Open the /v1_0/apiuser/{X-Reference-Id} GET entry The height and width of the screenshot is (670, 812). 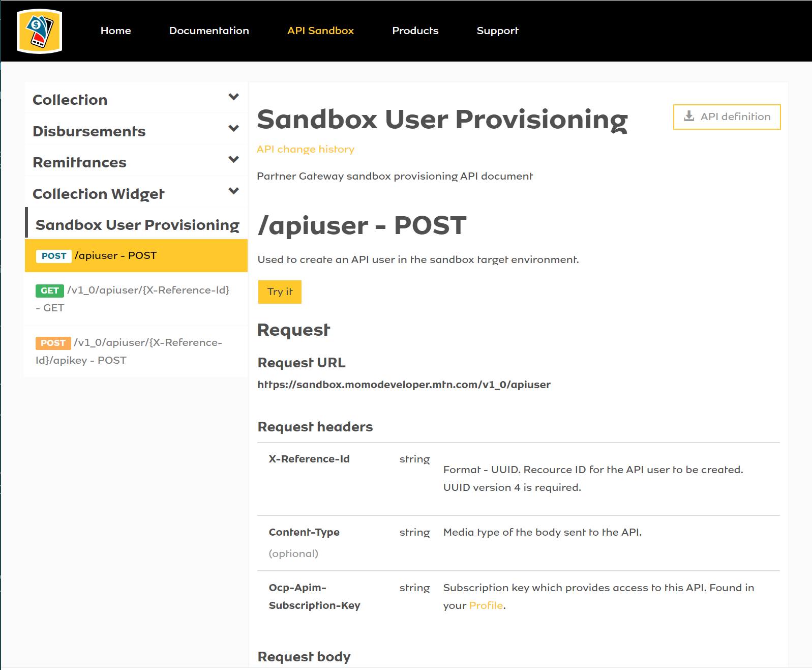pyautogui.click(x=136, y=299)
